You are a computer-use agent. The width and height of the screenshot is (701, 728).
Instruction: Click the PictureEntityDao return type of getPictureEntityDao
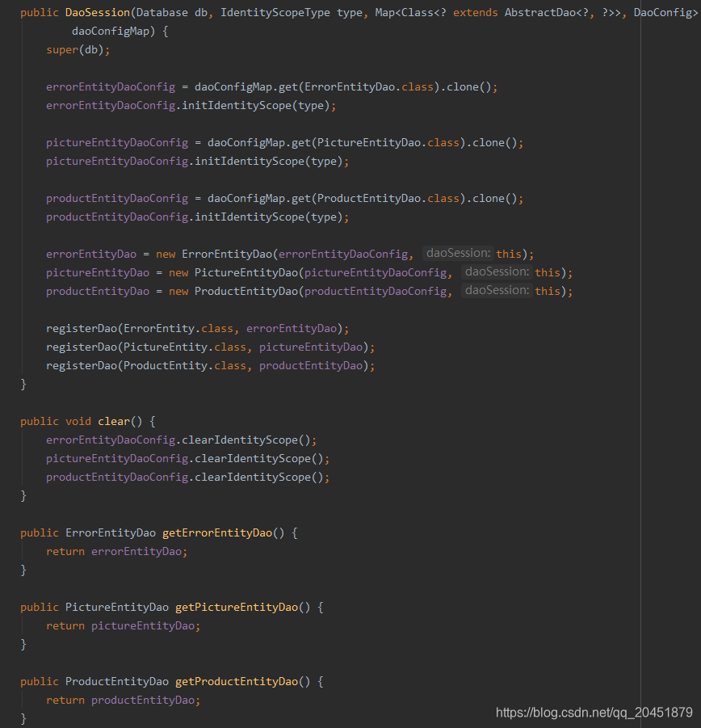click(x=117, y=607)
